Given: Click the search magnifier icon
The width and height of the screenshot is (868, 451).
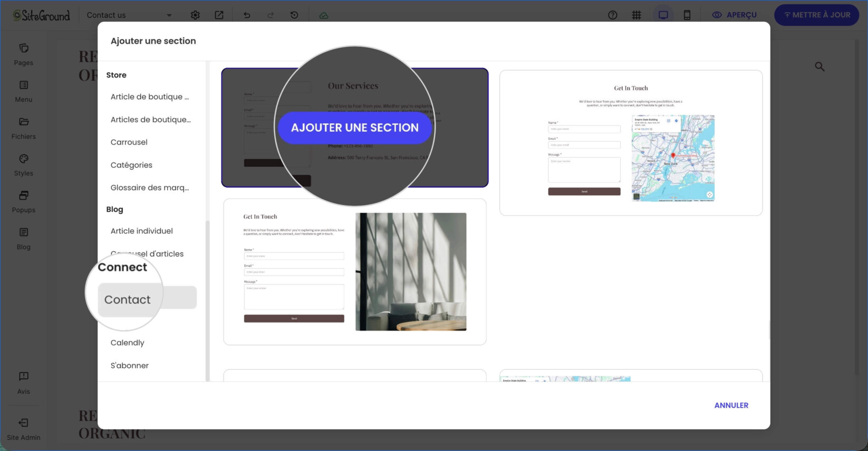Looking at the screenshot, I should (819, 66).
